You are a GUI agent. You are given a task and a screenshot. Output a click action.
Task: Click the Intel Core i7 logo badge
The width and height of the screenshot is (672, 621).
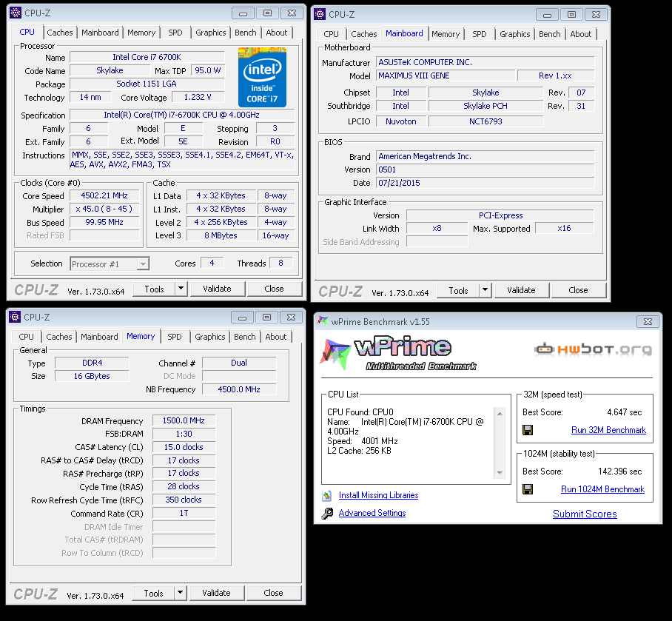(x=262, y=77)
